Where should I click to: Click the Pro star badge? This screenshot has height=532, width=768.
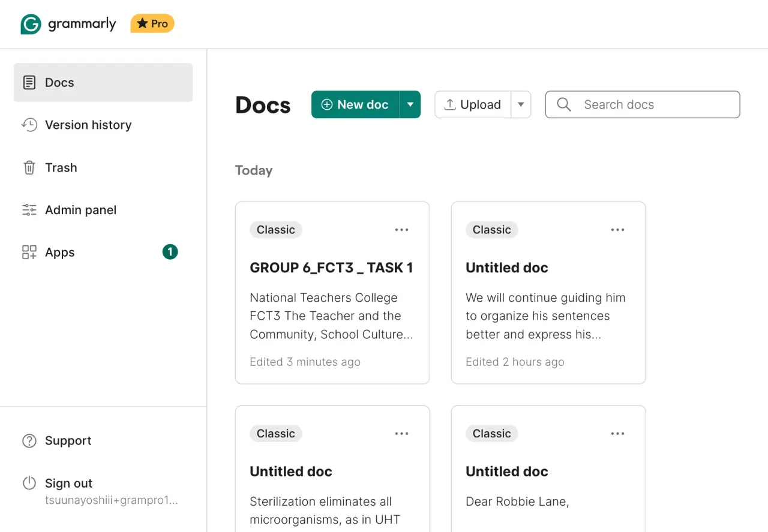(x=152, y=24)
